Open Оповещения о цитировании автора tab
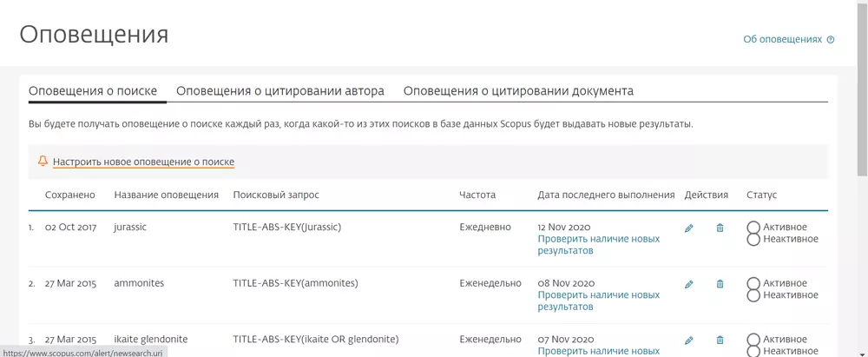Screen dimensions: 868x357 click(280, 91)
